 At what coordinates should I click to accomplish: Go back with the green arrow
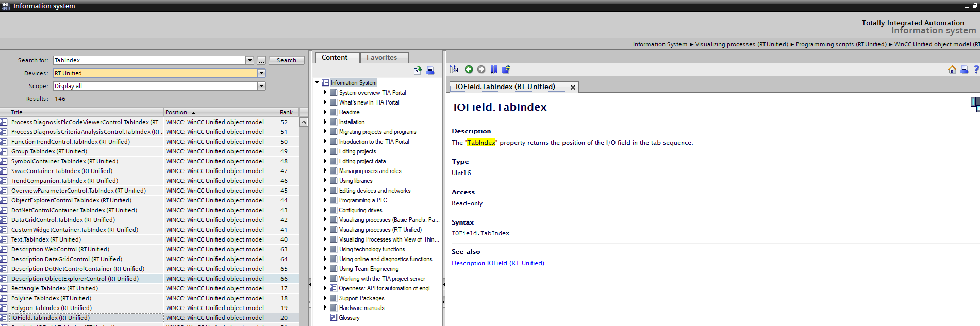point(469,70)
